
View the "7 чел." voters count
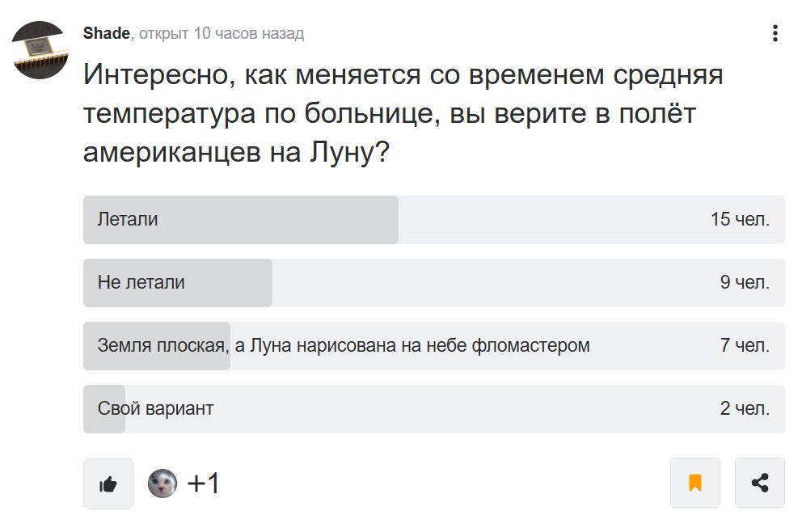pyautogui.click(x=745, y=345)
